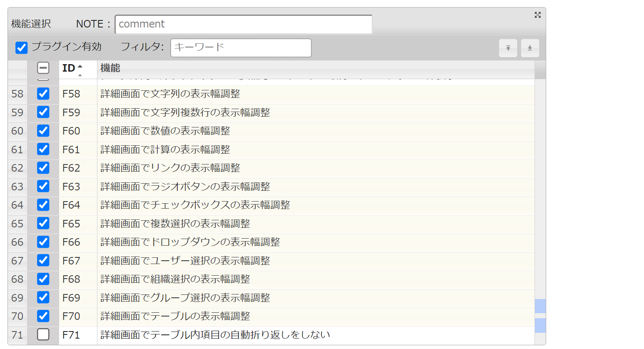Toggle the プラグイン有効 checkbox

[21, 47]
